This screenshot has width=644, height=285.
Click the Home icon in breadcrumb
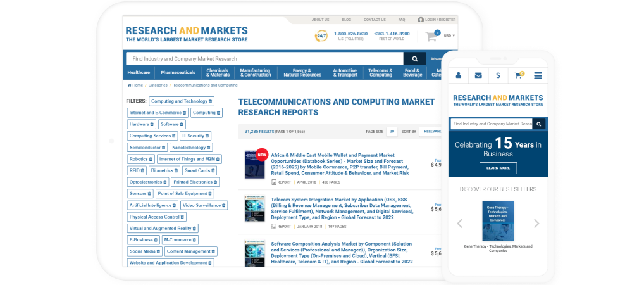(x=130, y=85)
